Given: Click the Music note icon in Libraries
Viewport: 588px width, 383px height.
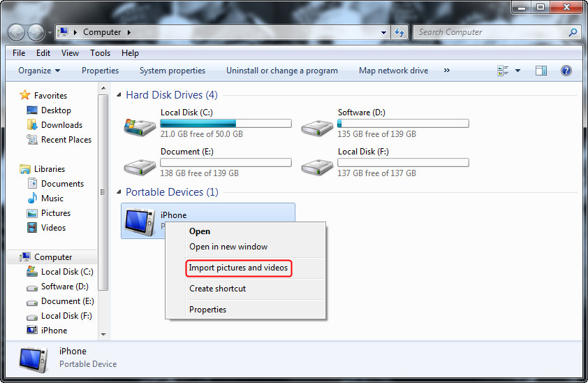Looking at the screenshot, I should tap(32, 198).
